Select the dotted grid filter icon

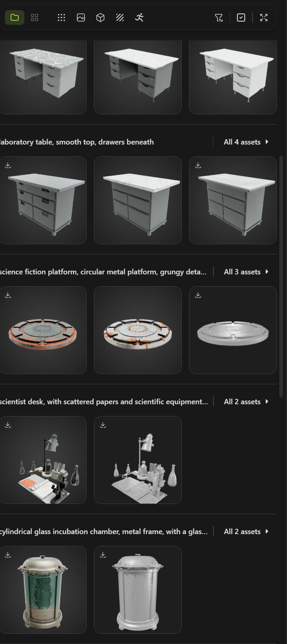tap(61, 18)
